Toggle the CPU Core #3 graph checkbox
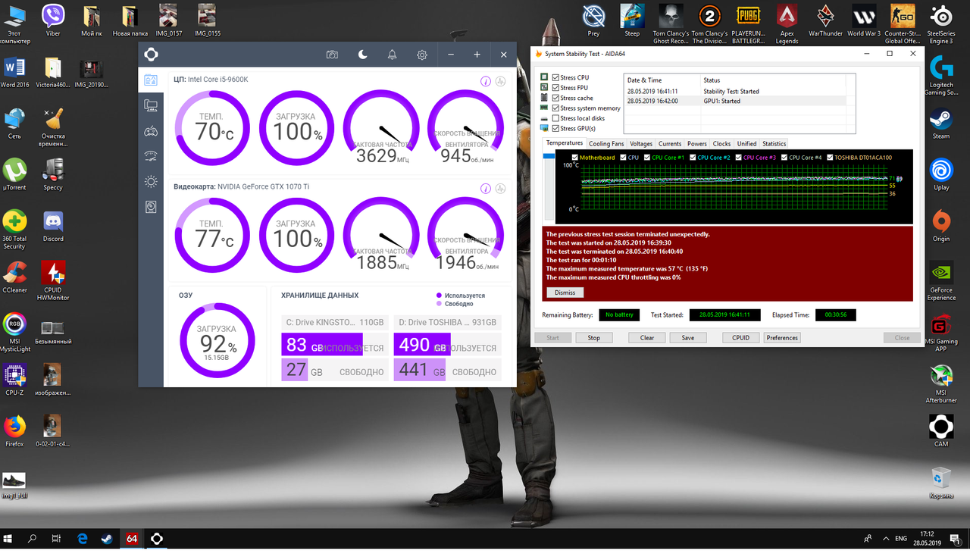 point(738,158)
